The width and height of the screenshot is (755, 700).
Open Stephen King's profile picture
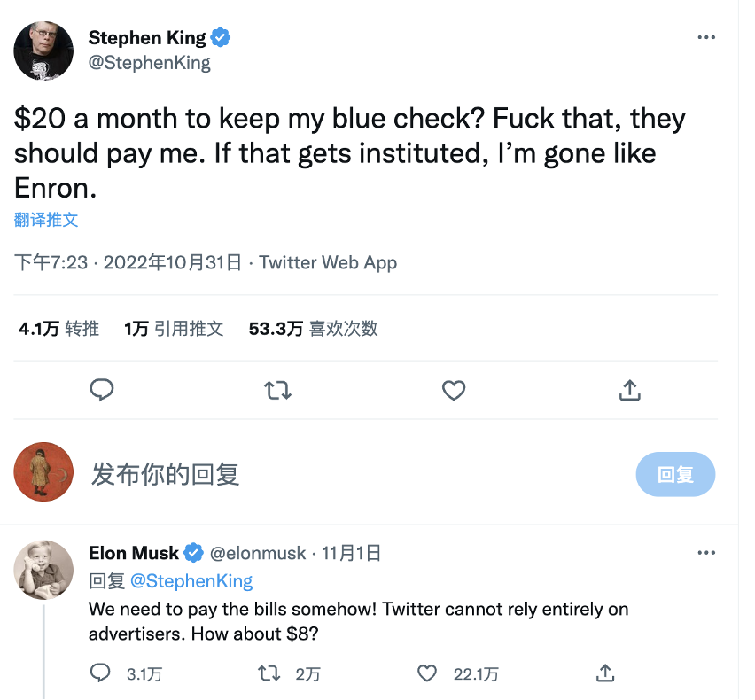43,50
